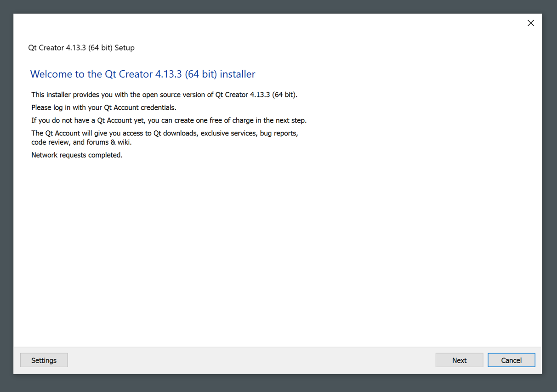Screen dimensions: 557x392
Task: Open the installer Settings
Action: (44, 360)
